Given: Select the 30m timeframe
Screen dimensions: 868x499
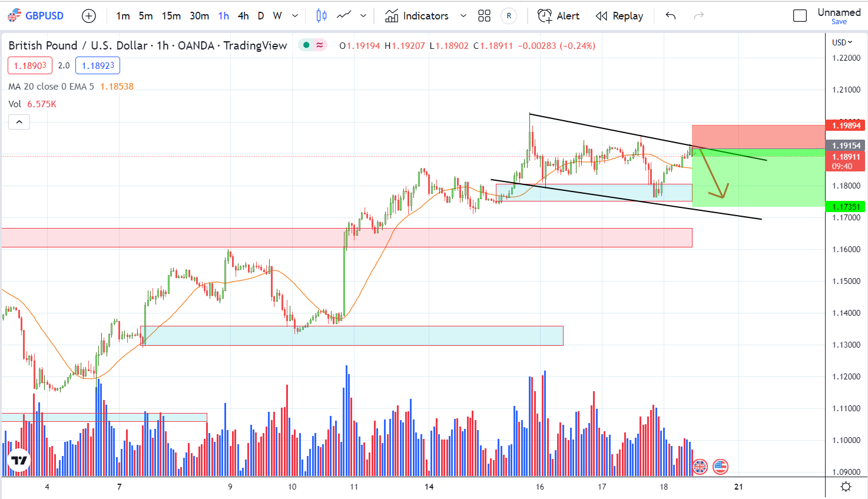Looking at the screenshot, I should point(200,16).
